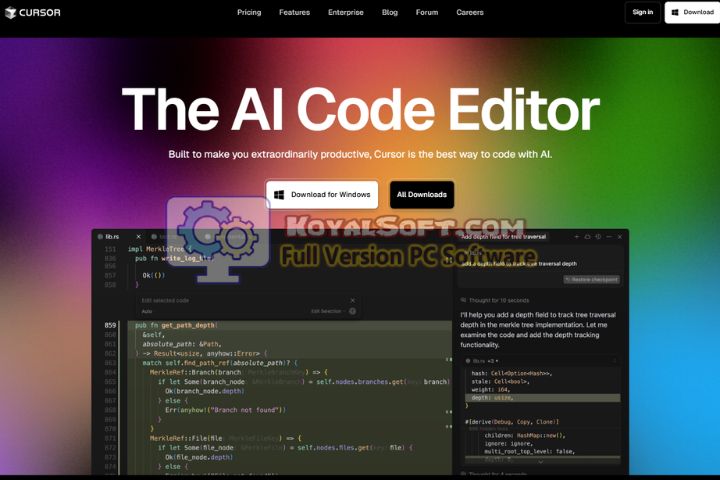Open the All Downloads button
The width and height of the screenshot is (720, 480).
tap(422, 195)
